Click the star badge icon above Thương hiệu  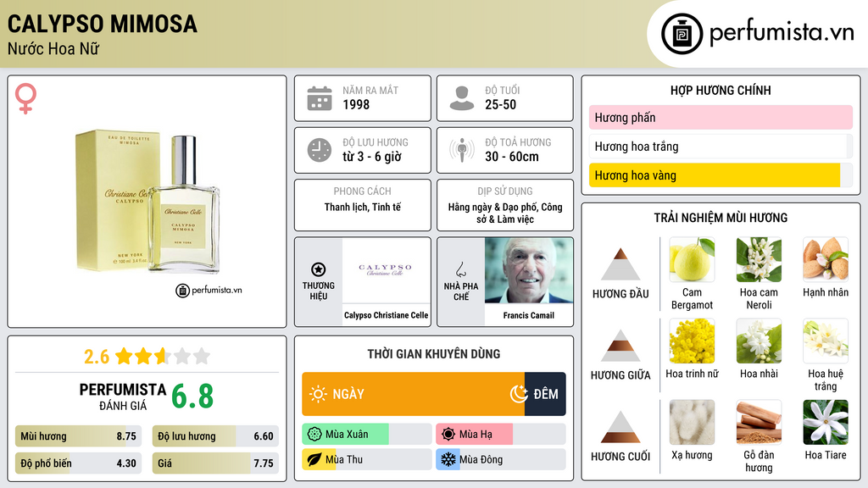point(319,269)
